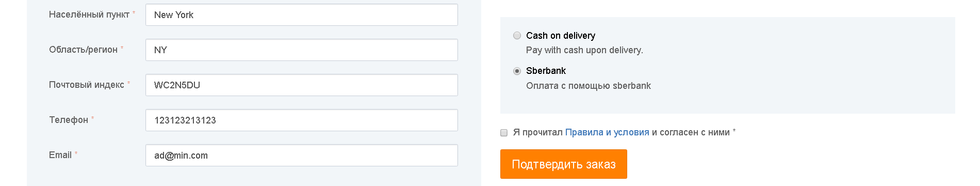This screenshot has width=980, height=186.
Task: Click the Оплата с помощью sberbank description
Action: click(589, 86)
